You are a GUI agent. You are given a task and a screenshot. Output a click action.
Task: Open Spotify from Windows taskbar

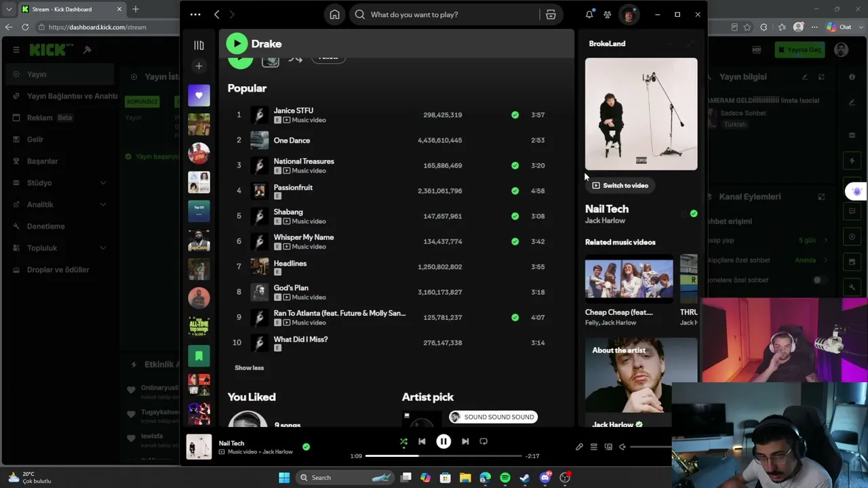pos(505,478)
